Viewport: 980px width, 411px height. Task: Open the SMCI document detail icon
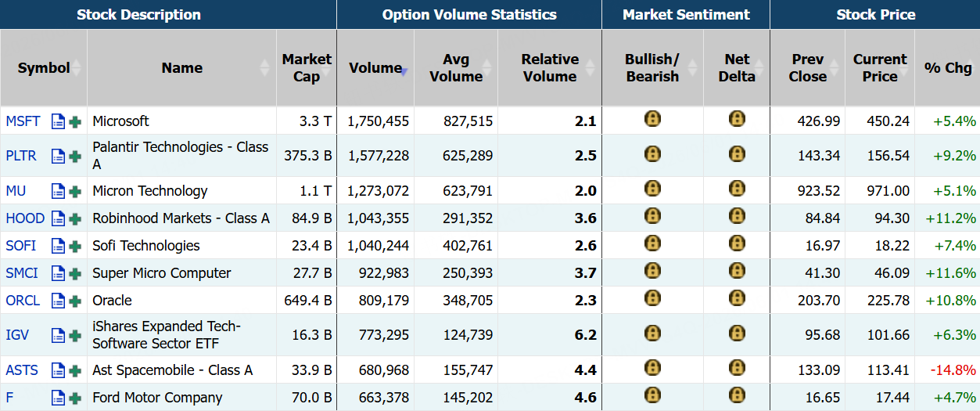(58, 273)
